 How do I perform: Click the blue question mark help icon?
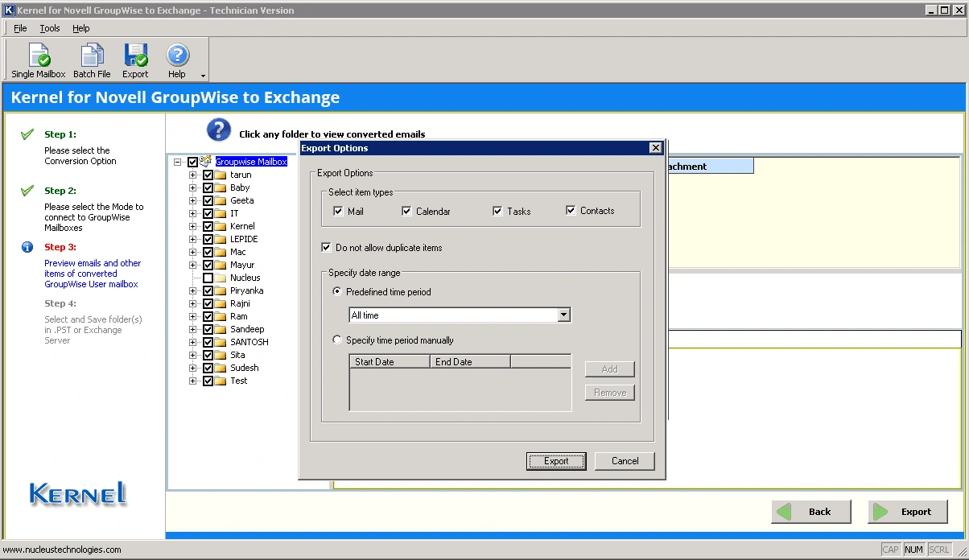[x=219, y=130]
